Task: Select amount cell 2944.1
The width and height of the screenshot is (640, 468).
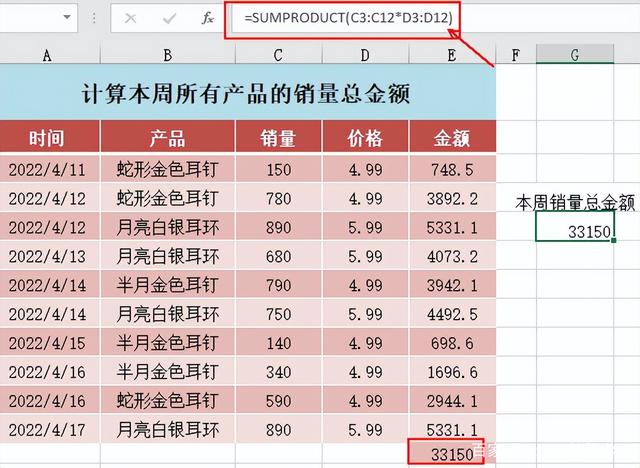Action: [453, 400]
